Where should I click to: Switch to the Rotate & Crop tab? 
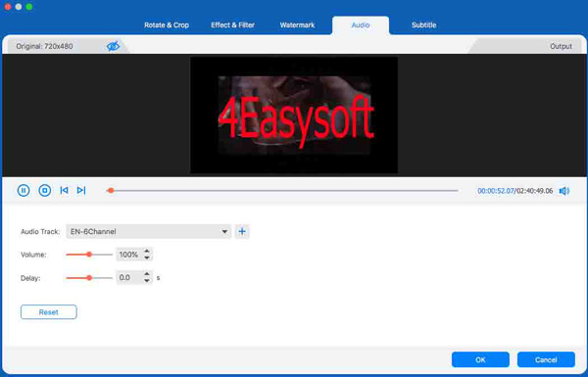(x=167, y=25)
